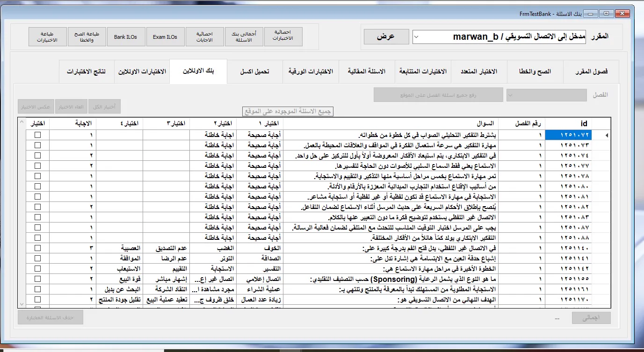The height and width of the screenshot is (352, 644).
Task: Switch to the فصول المقرر tab
Action: tap(591, 72)
